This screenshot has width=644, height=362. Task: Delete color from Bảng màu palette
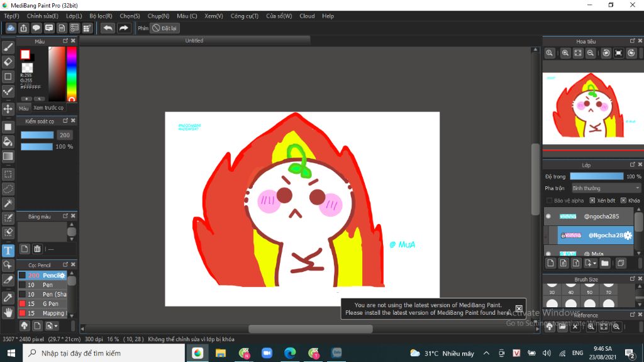pyautogui.click(x=37, y=249)
